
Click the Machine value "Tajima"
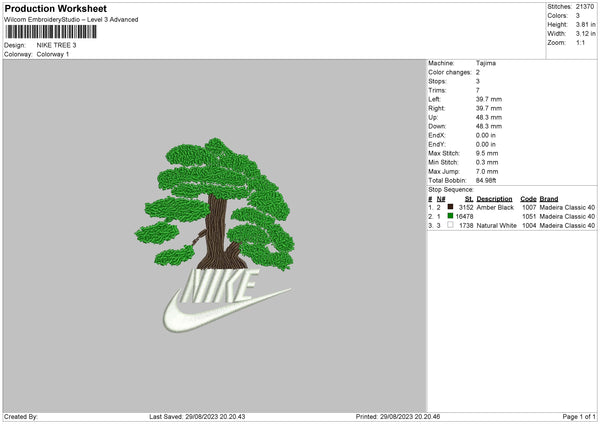click(x=486, y=63)
